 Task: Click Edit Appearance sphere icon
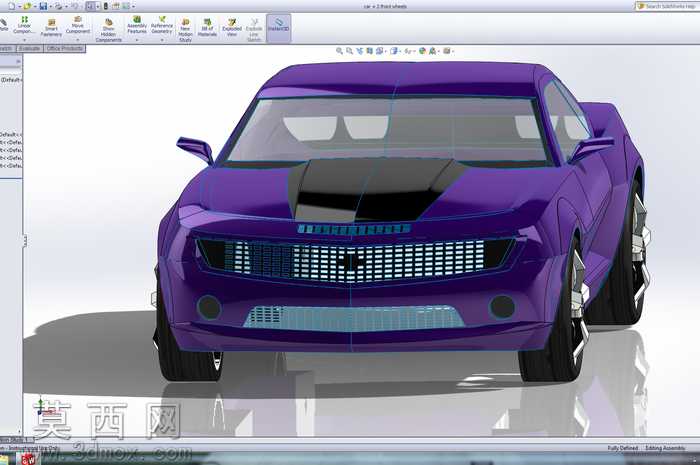422,51
